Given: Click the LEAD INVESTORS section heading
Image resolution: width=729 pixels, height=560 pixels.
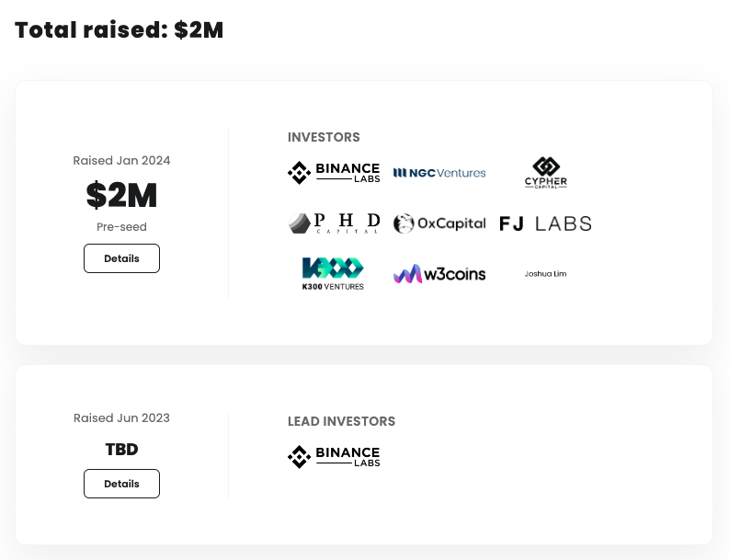Looking at the screenshot, I should 341,421.
